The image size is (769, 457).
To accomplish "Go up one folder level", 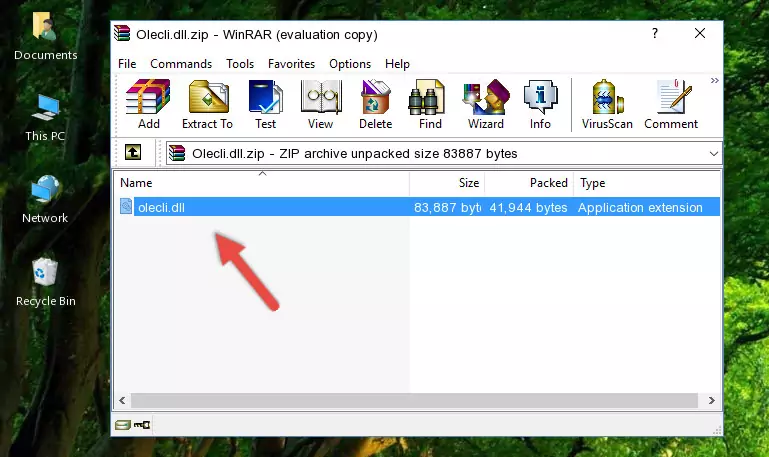I will [133, 152].
